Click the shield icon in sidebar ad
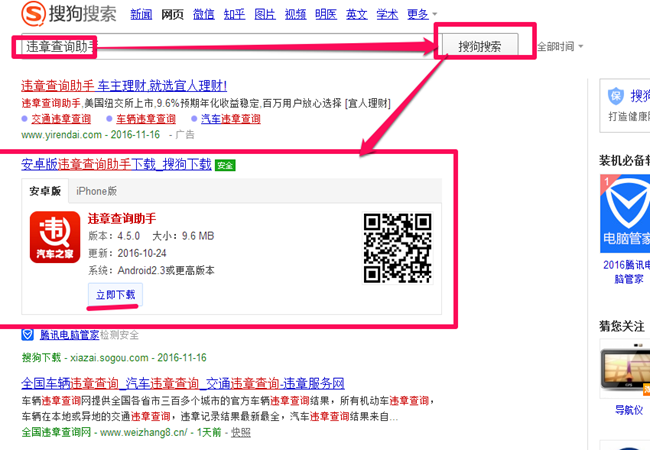 pos(616,97)
